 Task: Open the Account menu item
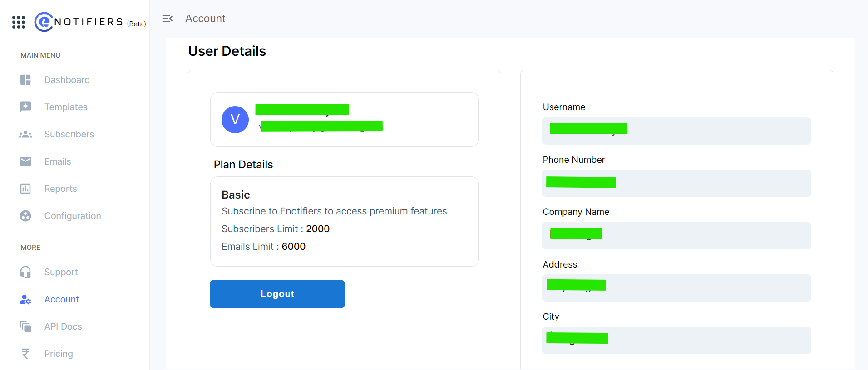pos(62,299)
